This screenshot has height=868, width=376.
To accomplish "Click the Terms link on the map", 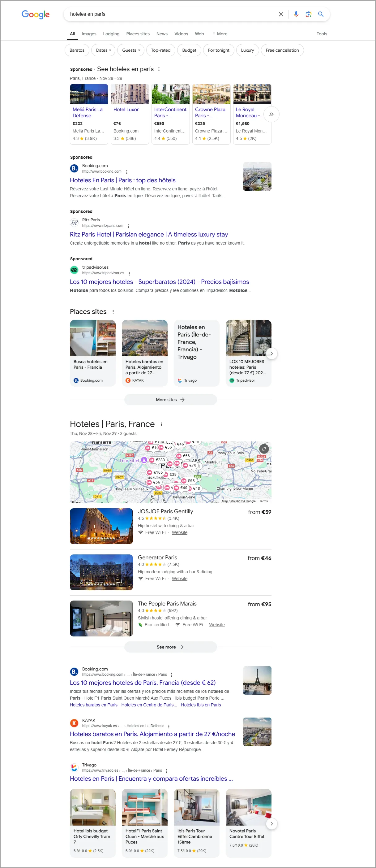I will (263, 501).
